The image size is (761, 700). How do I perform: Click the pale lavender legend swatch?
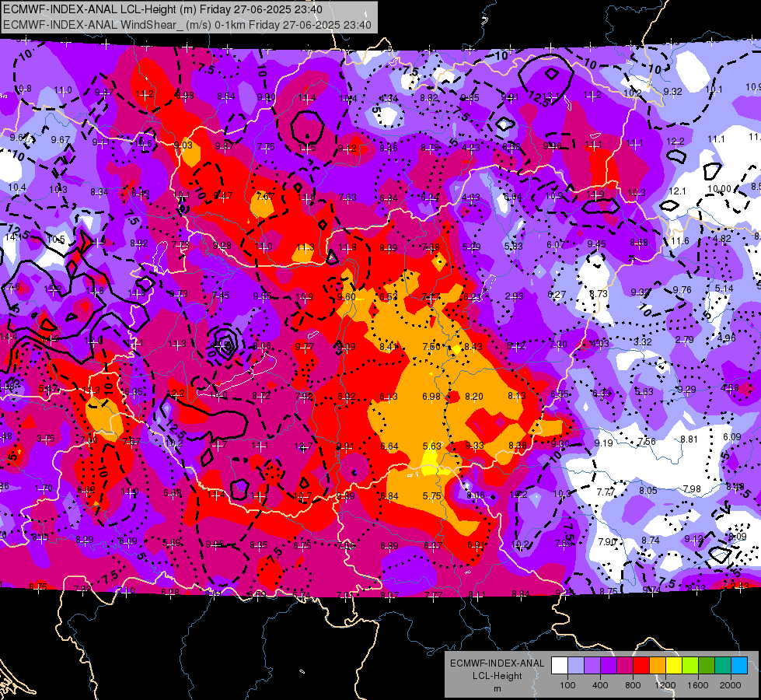[x=575, y=665]
